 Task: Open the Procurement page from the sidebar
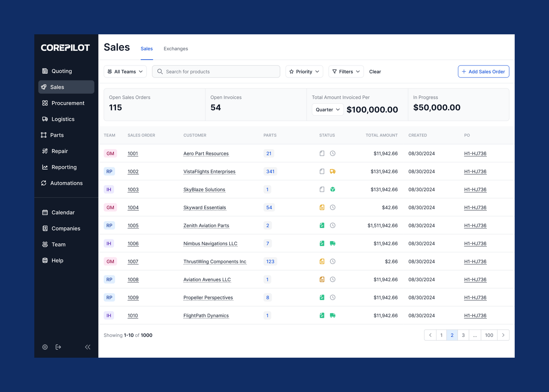[68, 103]
